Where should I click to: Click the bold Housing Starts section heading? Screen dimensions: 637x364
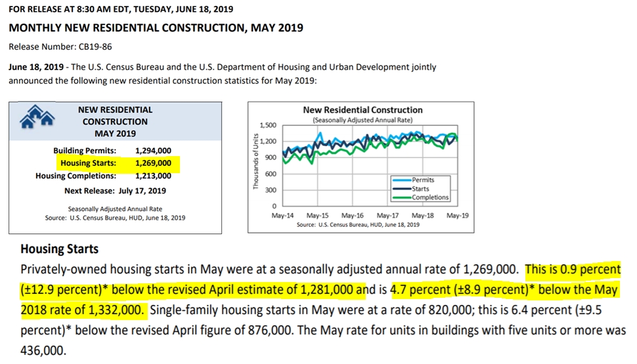(59, 249)
